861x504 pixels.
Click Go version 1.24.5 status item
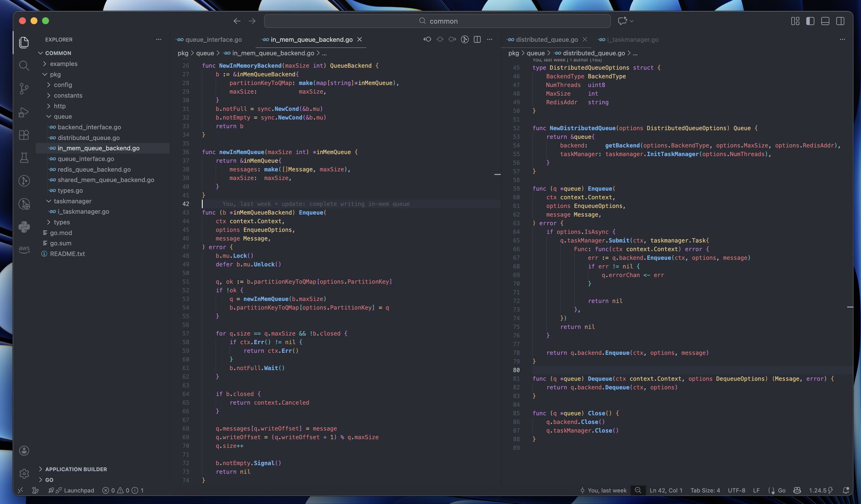[821, 491]
